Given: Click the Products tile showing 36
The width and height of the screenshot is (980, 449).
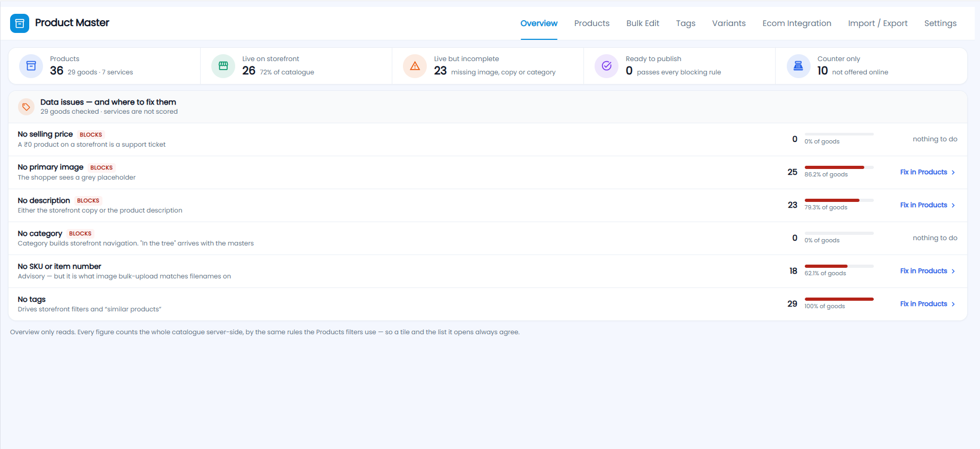Looking at the screenshot, I should coord(105,66).
